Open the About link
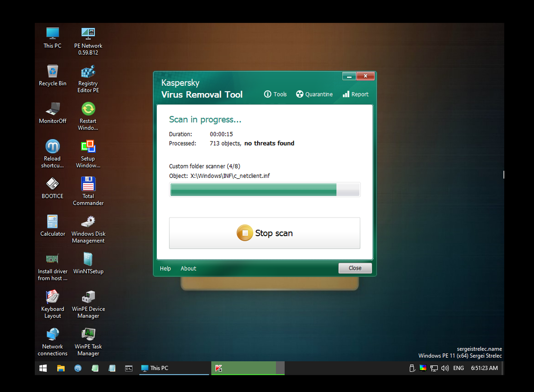 pyautogui.click(x=188, y=269)
